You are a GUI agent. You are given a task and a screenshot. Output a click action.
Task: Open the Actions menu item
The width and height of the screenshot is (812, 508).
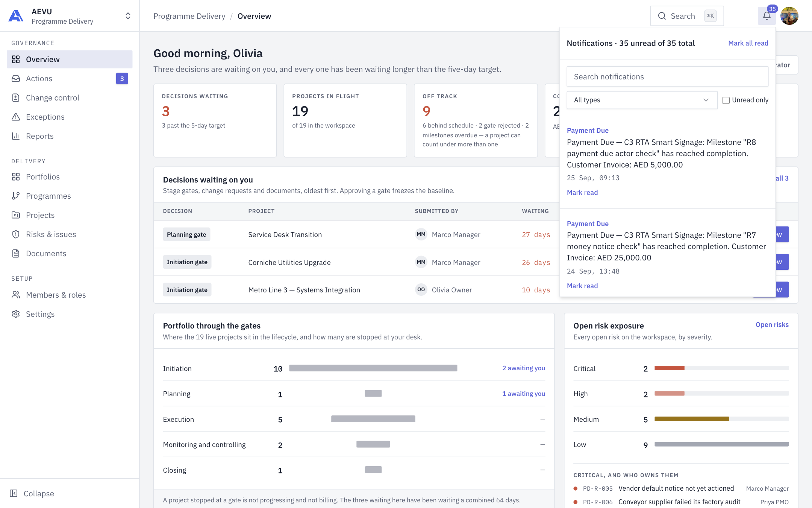pos(70,79)
